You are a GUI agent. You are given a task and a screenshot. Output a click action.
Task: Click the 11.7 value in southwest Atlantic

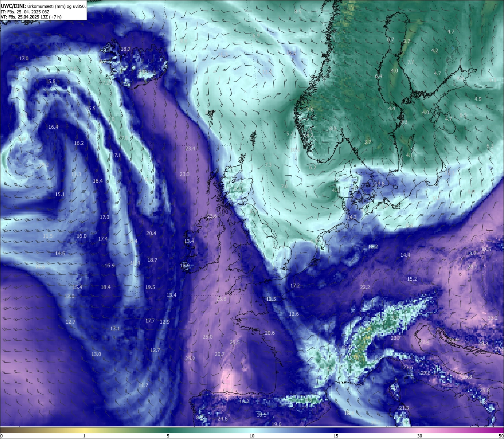[143, 385]
